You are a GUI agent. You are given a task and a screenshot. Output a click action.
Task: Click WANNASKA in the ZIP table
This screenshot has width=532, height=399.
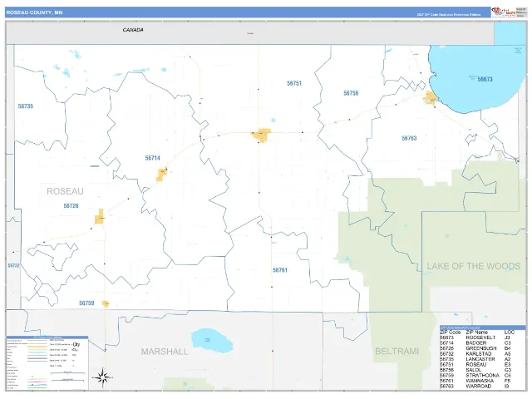pos(480,381)
